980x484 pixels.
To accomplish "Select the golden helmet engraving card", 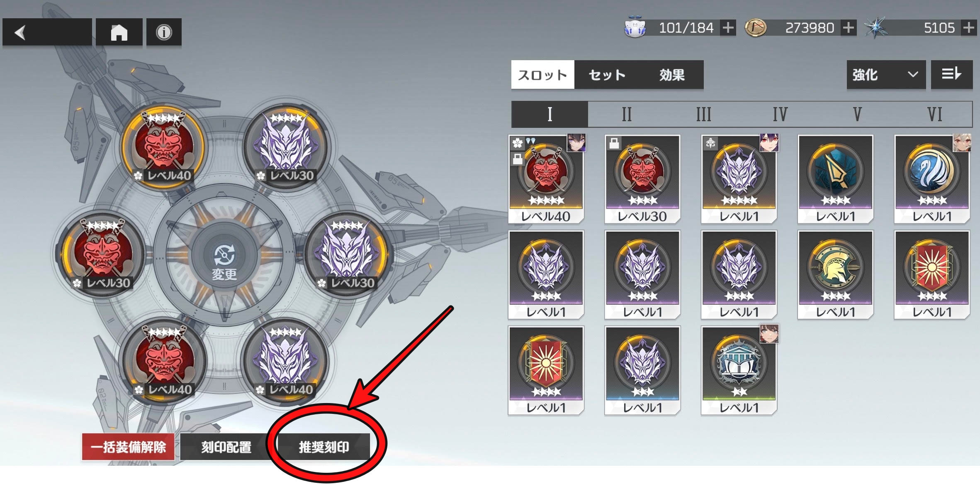I will point(835,275).
